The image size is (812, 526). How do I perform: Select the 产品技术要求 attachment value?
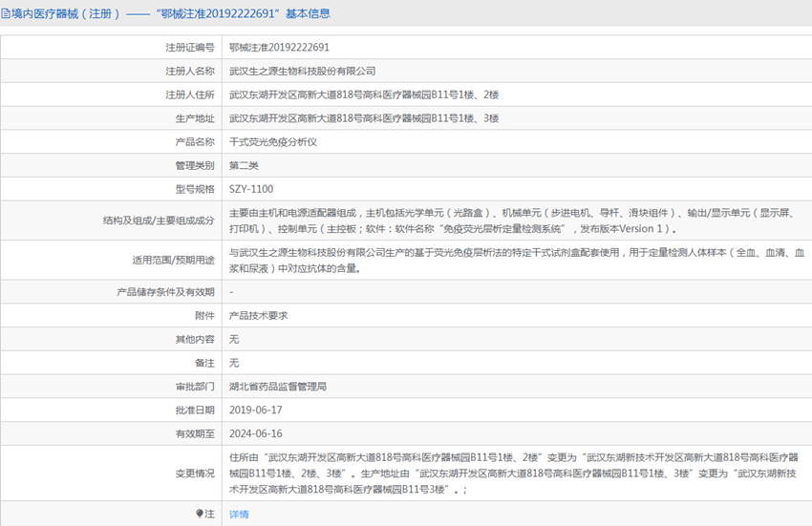pyautogui.click(x=259, y=316)
